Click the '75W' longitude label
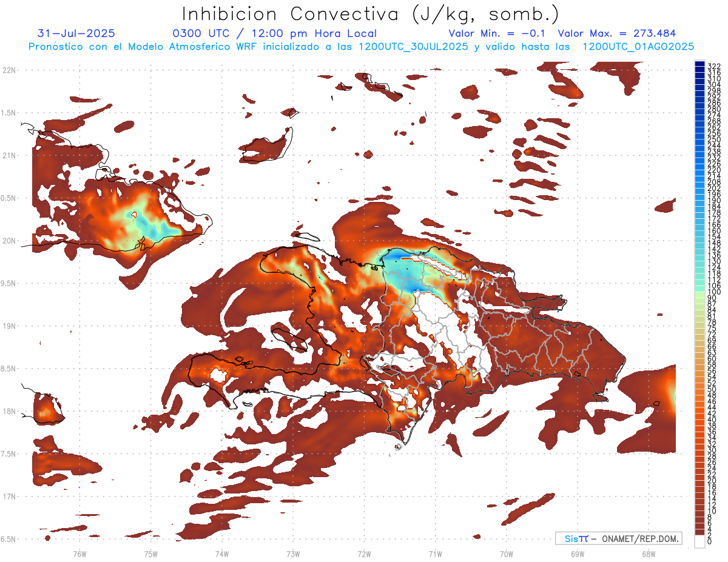 point(150,554)
